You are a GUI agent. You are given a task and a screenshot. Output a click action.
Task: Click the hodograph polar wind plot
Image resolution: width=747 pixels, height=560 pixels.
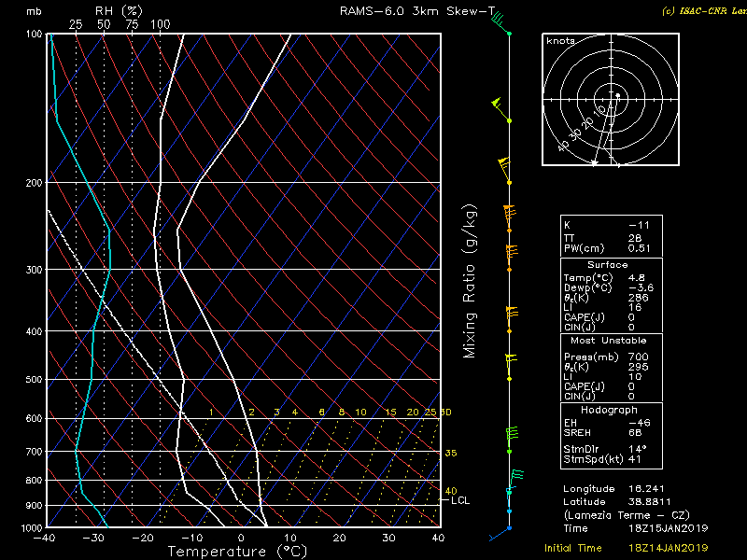tap(611, 100)
